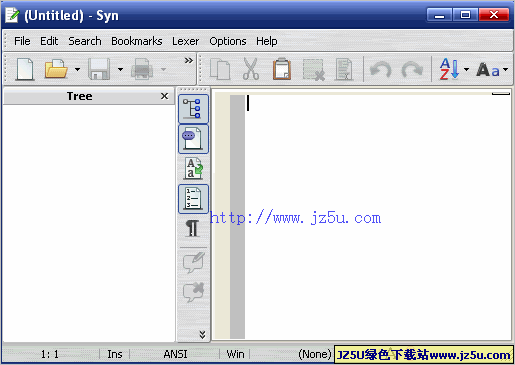Select all with the document icon
Screen dimensions: 515x365
pos(344,69)
